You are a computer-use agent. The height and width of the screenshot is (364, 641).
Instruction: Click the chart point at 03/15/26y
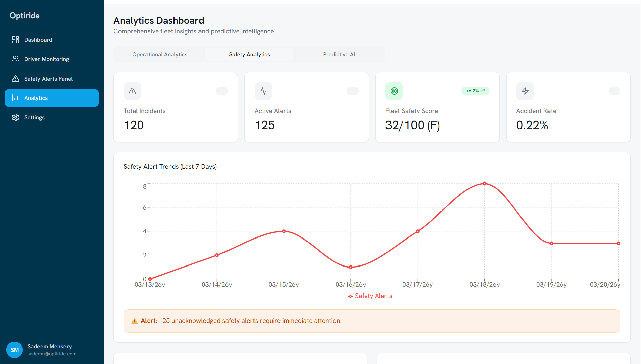coord(284,231)
